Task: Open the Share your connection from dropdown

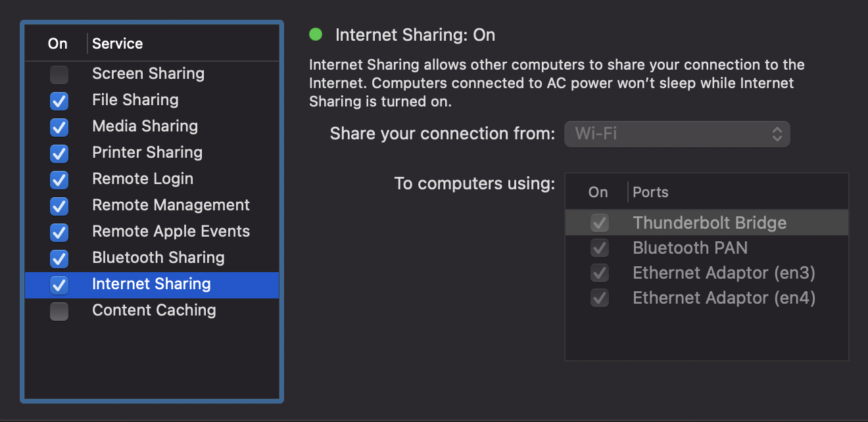Action: 677,134
